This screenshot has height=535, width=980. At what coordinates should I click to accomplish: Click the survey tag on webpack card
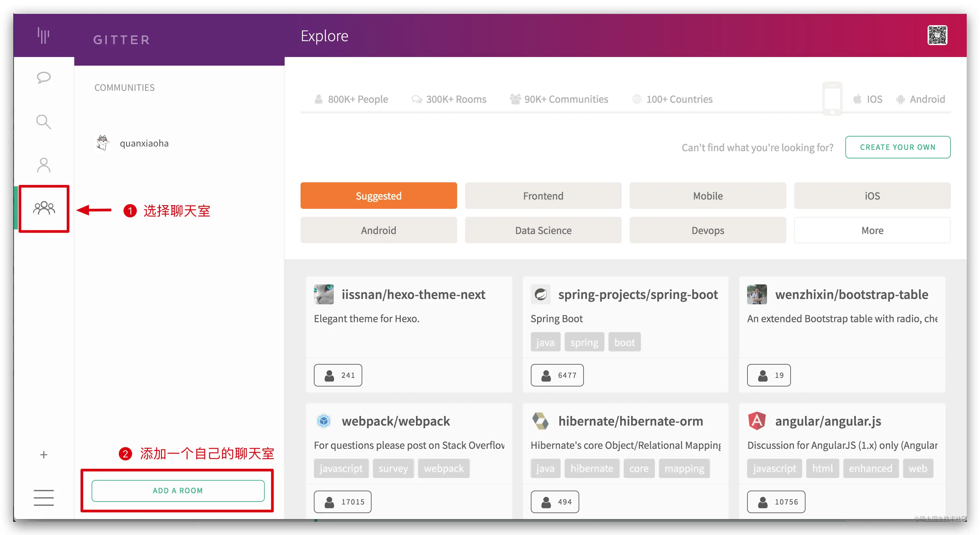[393, 468]
